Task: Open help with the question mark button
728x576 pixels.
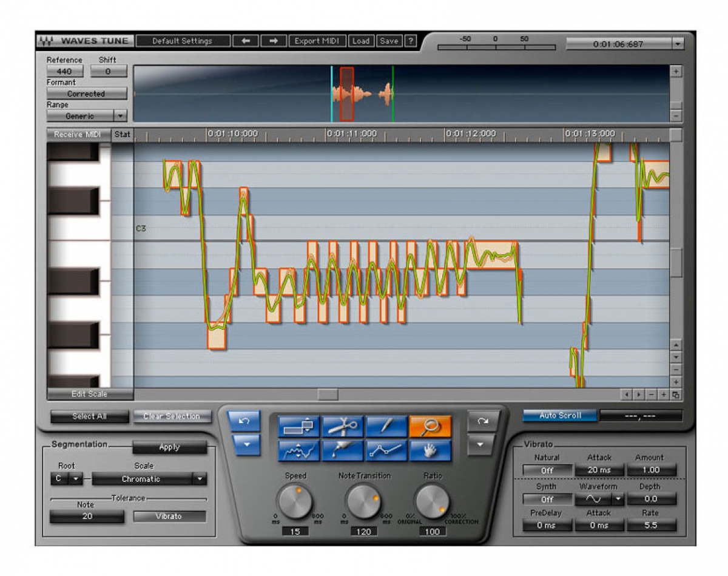Action: [x=411, y=41]
